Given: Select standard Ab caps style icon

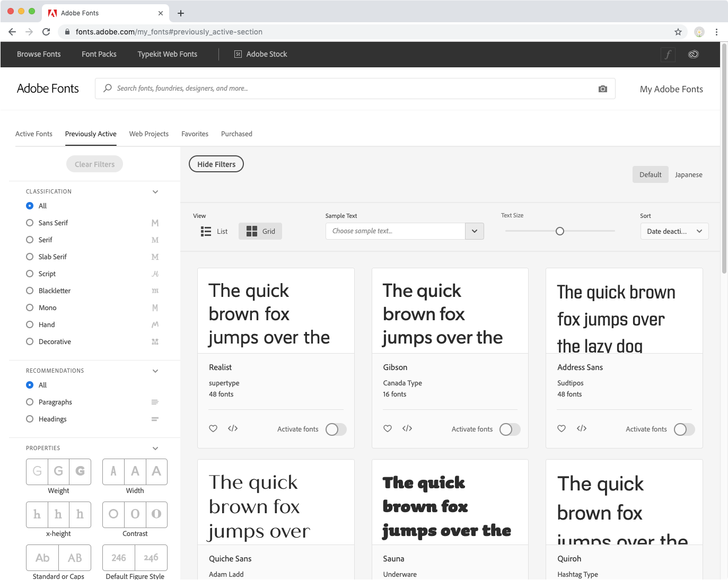Looking at the screenshot, I should click(x=42, y=558).
